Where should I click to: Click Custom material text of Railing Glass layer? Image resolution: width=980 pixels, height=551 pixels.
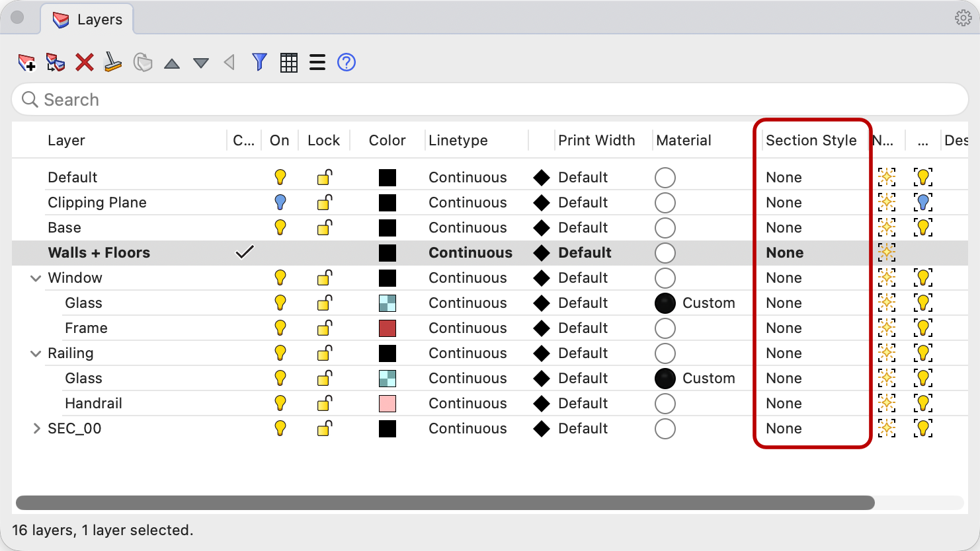tap(709, 379)
